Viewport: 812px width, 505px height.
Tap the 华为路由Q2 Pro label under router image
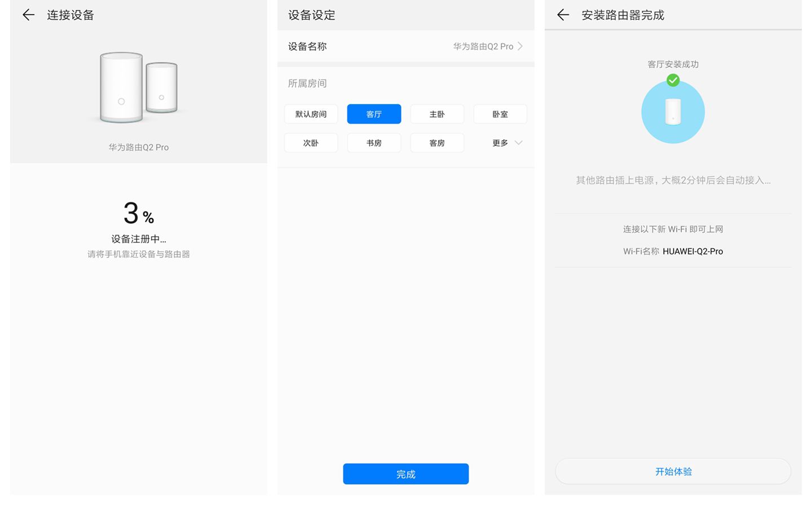139,147
